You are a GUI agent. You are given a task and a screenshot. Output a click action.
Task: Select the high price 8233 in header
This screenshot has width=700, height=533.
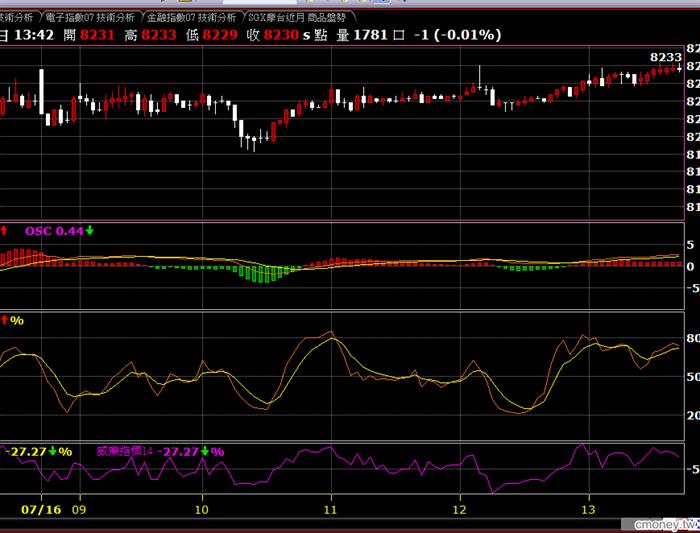[158, 35]
